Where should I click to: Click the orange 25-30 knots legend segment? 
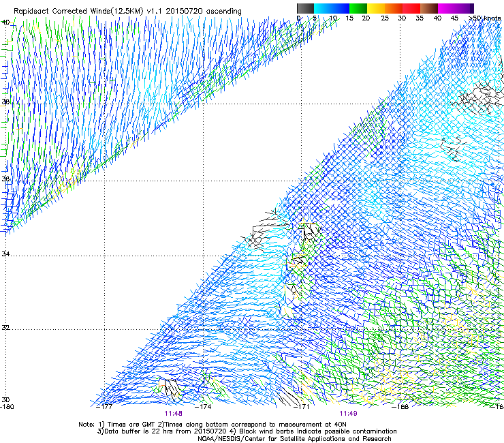tap(394, 8)
